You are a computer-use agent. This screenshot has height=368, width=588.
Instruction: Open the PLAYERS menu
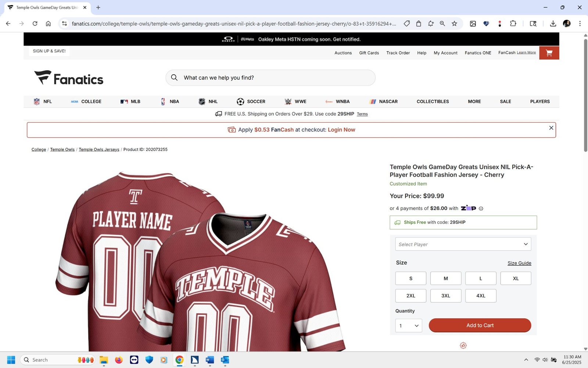[x=540, y=102]
